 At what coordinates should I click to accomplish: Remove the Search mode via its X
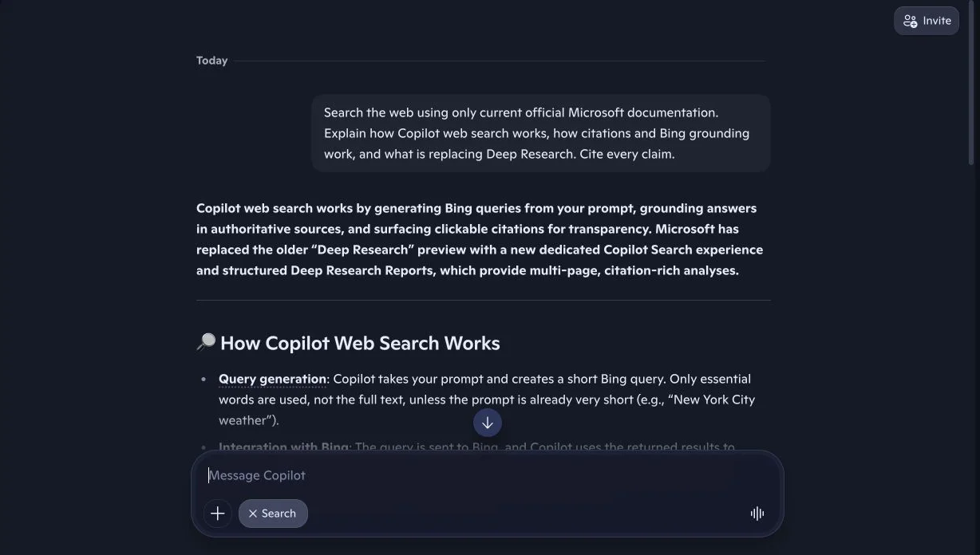pos(252,514)
